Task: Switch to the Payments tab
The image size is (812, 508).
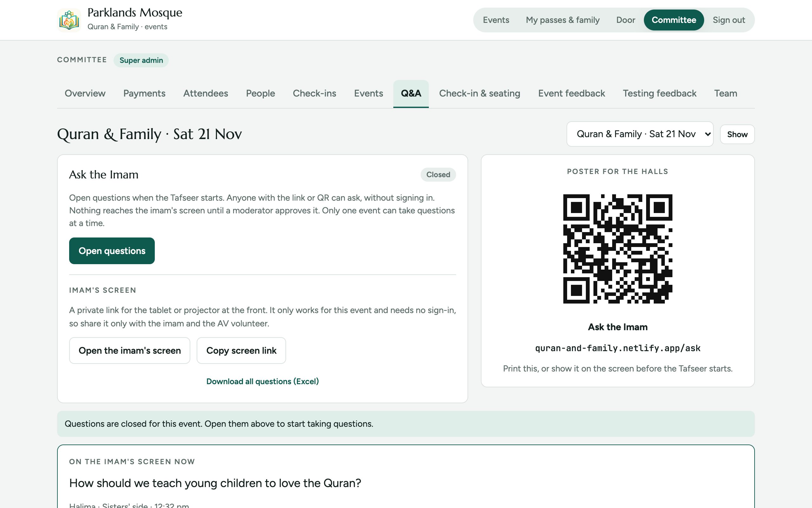Action: (144, 93)
